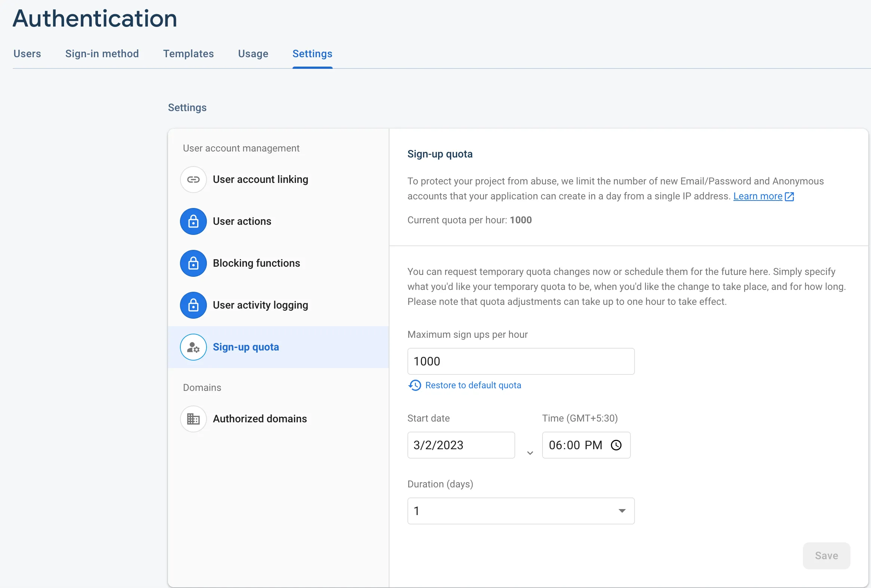Click the link icon for User account linking

tap(193, 180)
